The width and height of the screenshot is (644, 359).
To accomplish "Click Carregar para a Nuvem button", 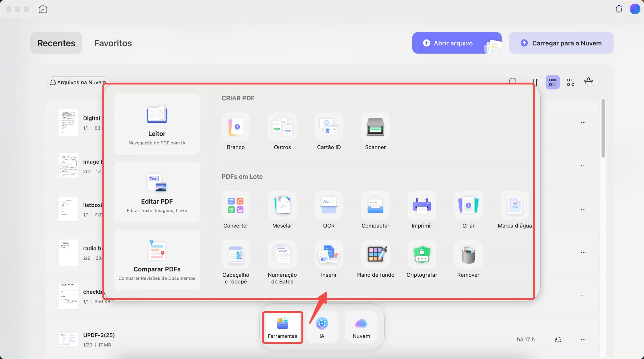I will pos(561,43).
